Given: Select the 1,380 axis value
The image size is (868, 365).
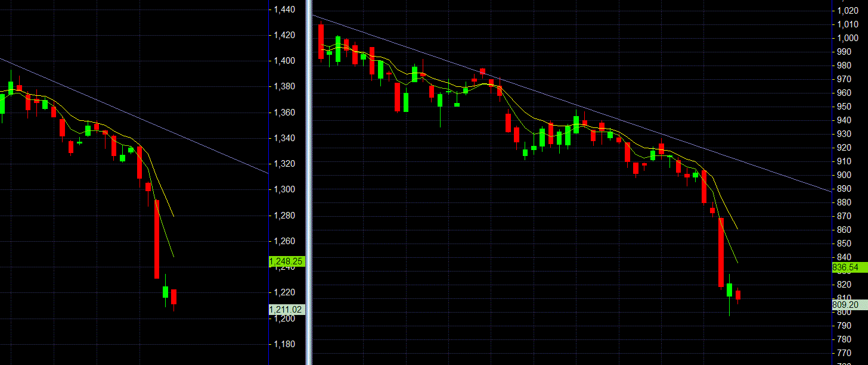Looking at the screenshot, I should 284,86.
